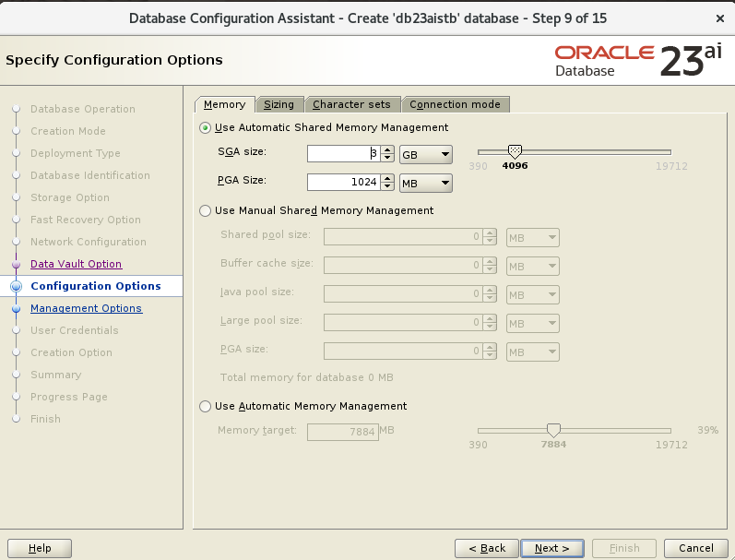Click the 39% memory percentage label
The height and width of the screenshot is (560, 735).
[708, 430]
